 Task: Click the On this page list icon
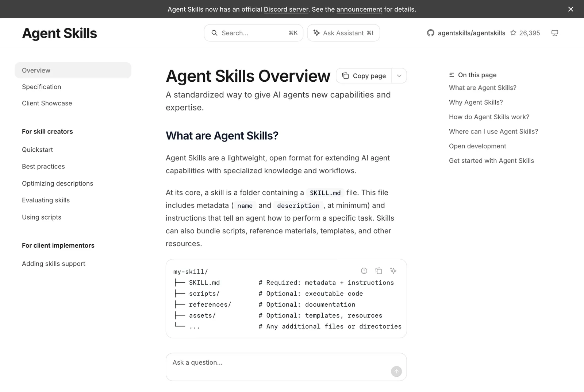452,75
